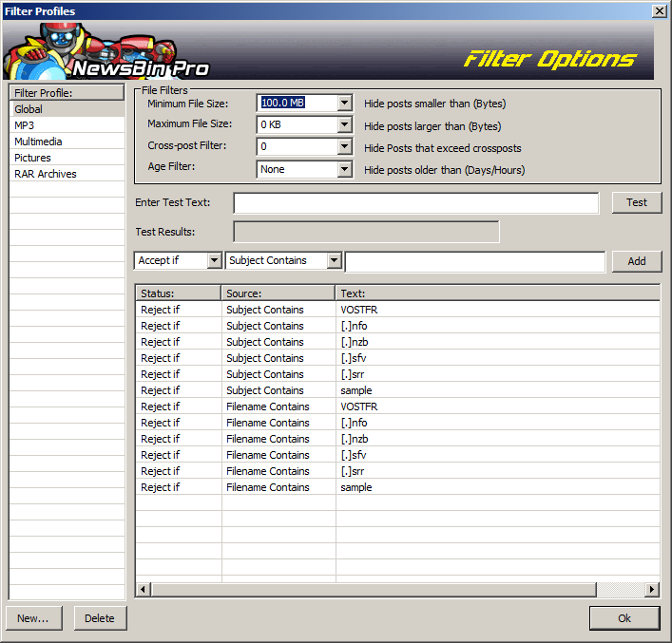This screenshot has height=643, width=672.
Task: Select the Subject Contains [.]srr rule
Action: [x=397, y=374]
